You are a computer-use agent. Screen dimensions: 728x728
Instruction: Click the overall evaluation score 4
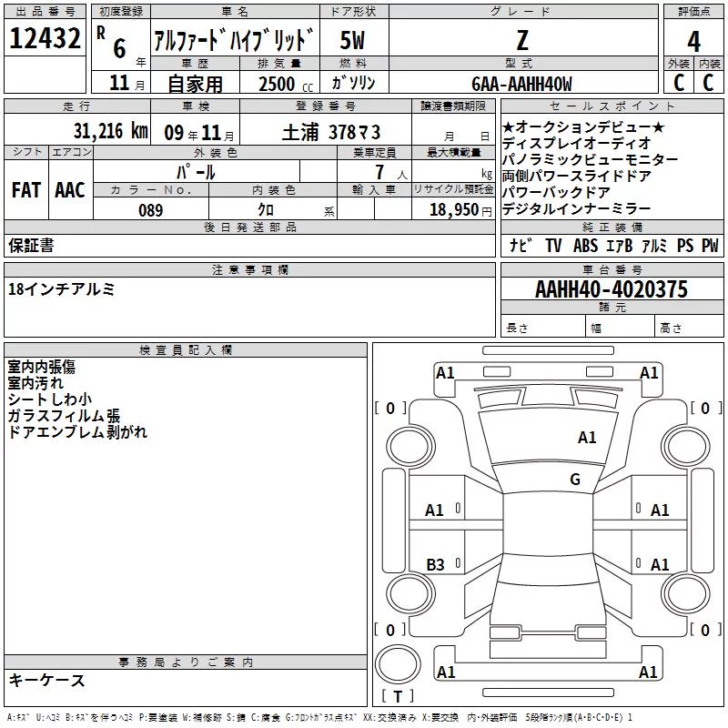(693, 41)
